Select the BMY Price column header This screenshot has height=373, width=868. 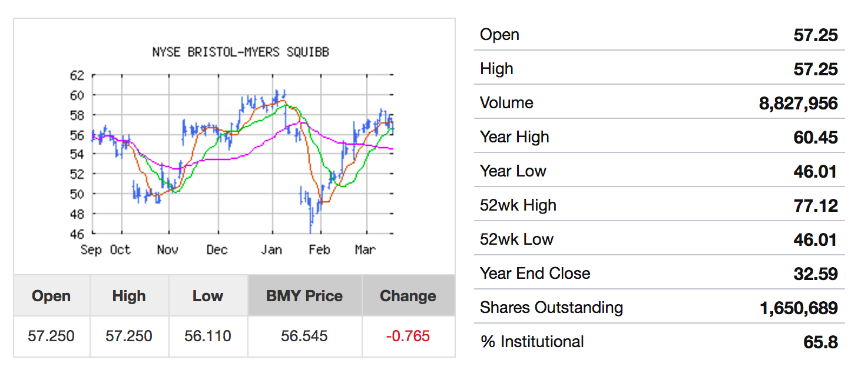[x=304, y=296]
